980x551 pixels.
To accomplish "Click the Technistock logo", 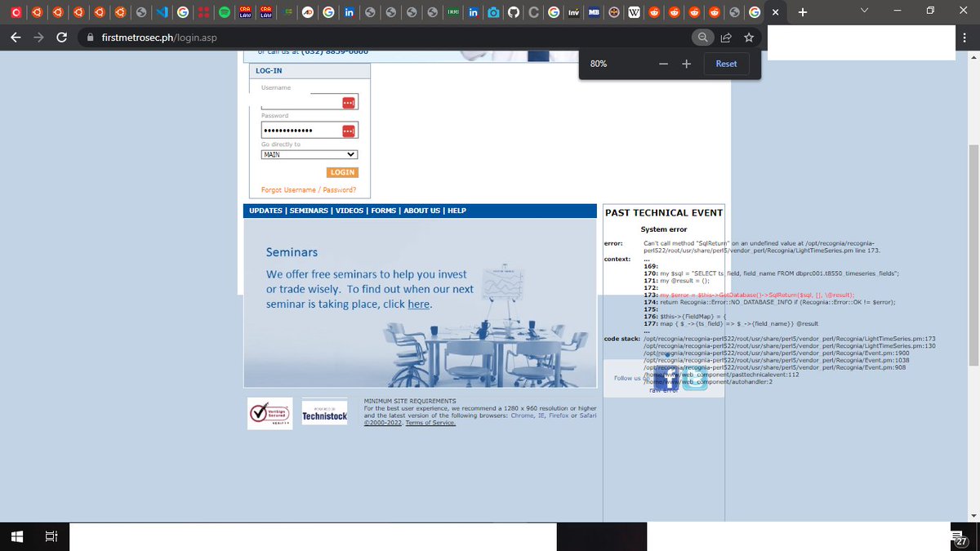I will [324, 412].
